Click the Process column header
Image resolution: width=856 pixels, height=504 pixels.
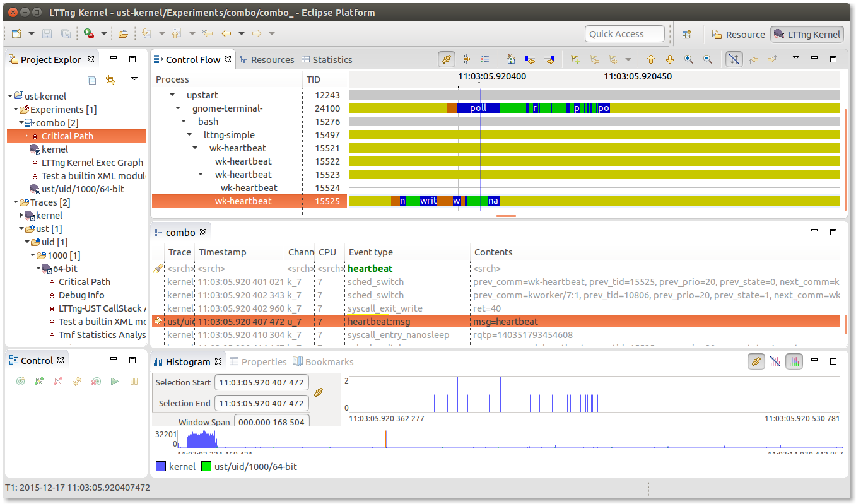coord(226,79)
